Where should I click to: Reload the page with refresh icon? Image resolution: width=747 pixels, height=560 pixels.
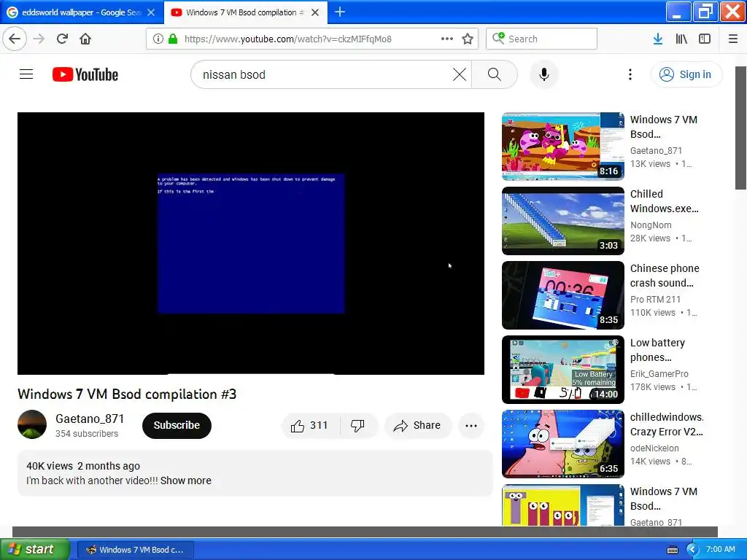(62, 39)
